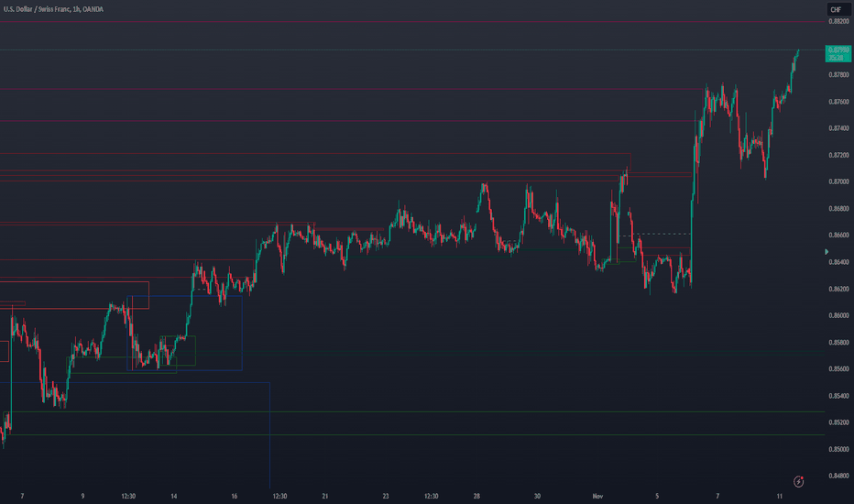
Task: Click the 11 date label on time axis
Action: (x=780, y=497)
